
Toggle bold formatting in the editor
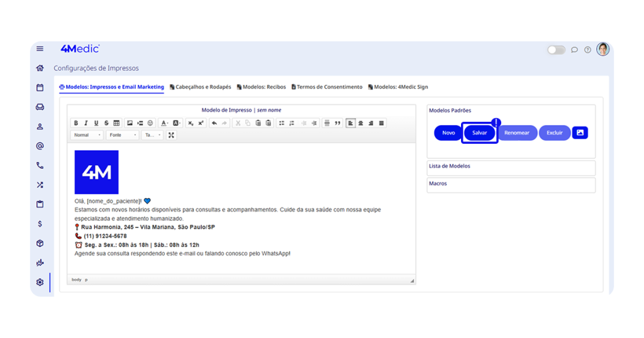click(76, 123)
